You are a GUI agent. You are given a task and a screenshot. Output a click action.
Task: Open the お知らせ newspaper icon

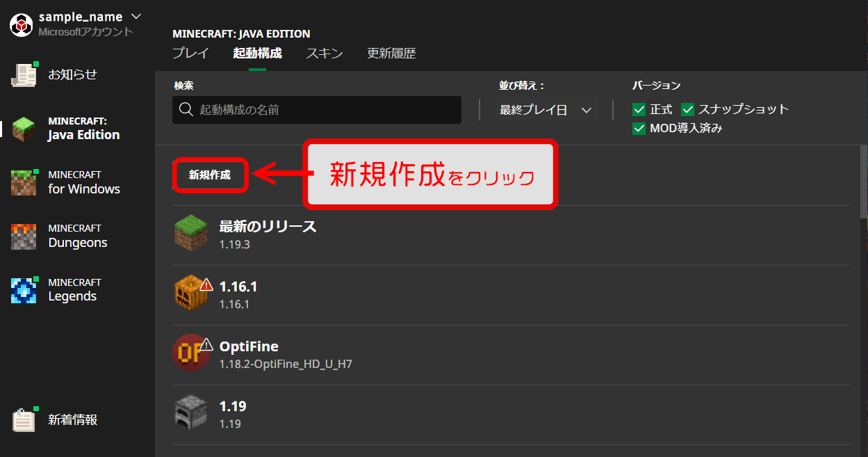pyautogui.click(x=24, y=74)
